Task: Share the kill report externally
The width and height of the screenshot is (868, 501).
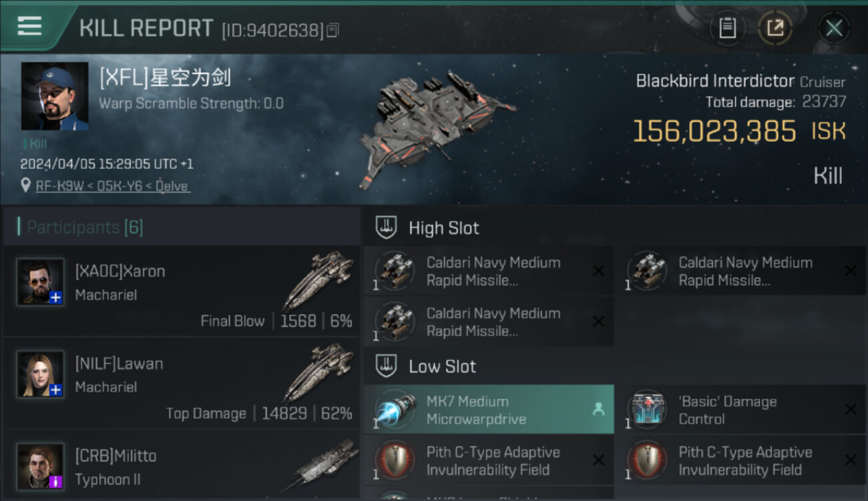Action: 775,28
